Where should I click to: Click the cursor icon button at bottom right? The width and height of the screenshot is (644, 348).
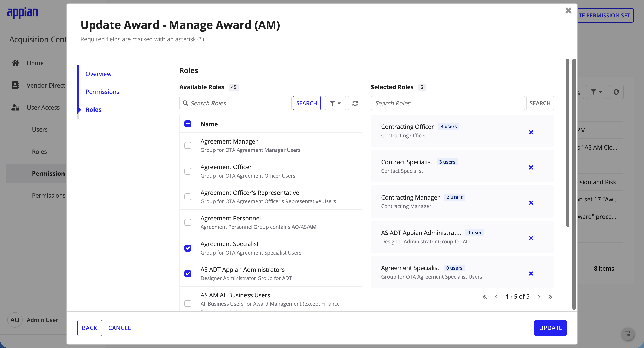tap(627, 334)
